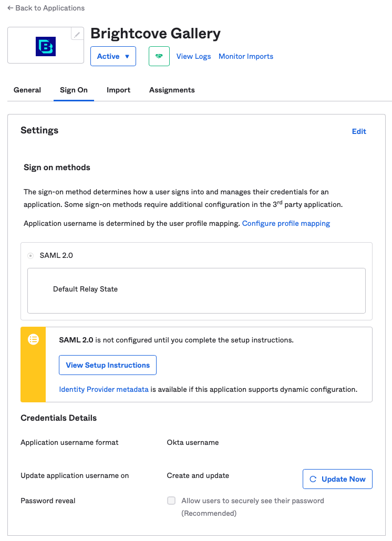This screenshot has width=392, height=541.
Task: Click the back arrow to Applications
Action: [11, 8]
